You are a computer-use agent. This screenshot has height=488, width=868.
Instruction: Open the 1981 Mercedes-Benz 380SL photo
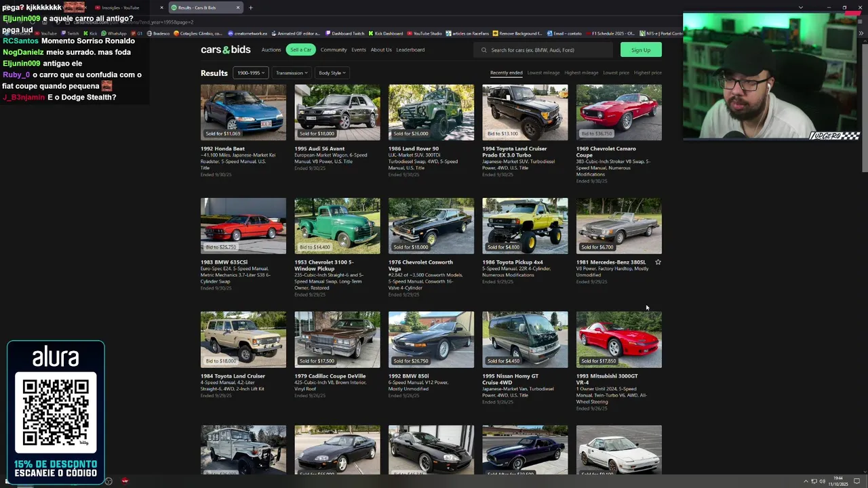619,226
